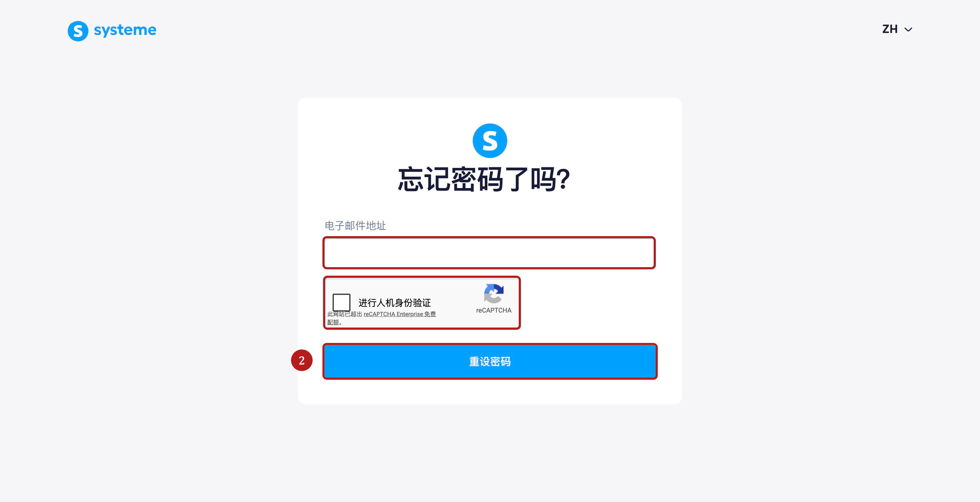Click the reCAPTCHA logo icon
Screen dimensions: 980x502
(493, 293)
